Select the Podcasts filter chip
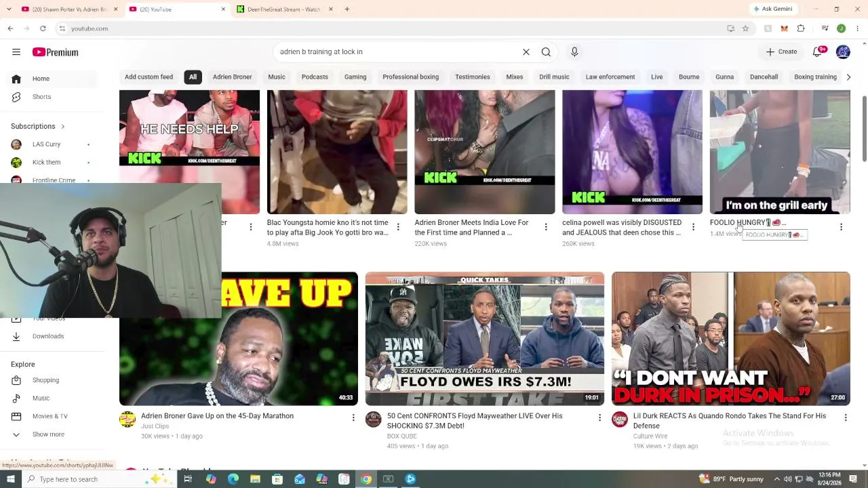868x488 pixels. 315,77
